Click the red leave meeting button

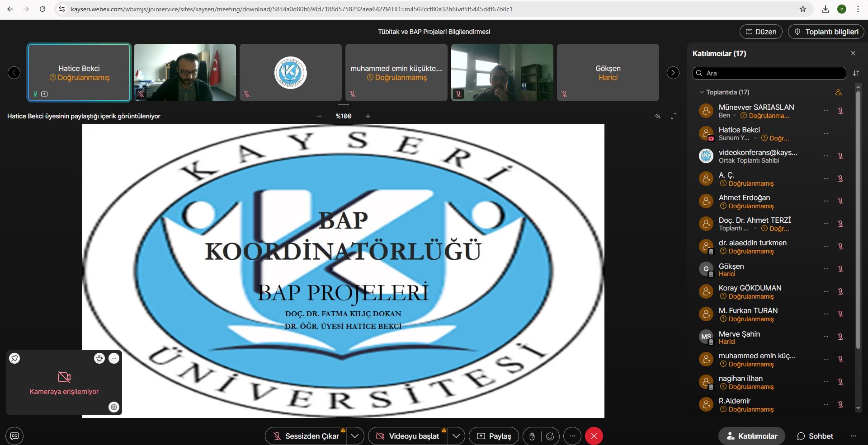click(x=594, y=436)
